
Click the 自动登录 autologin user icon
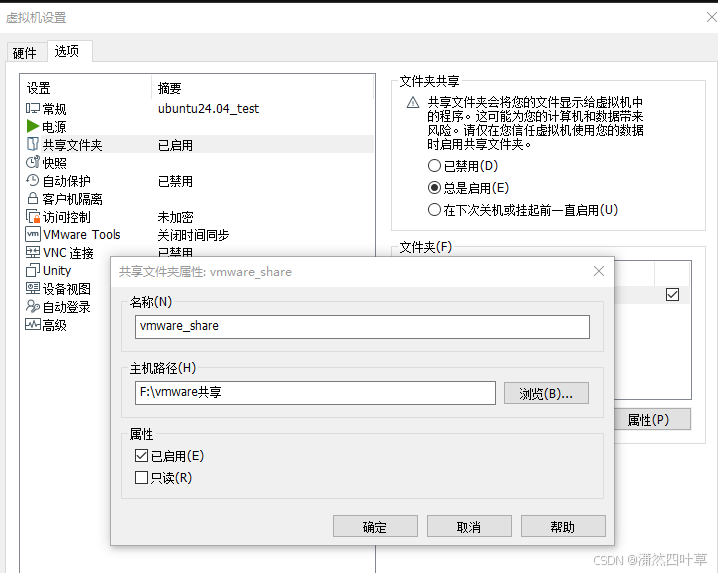[33, 306]
